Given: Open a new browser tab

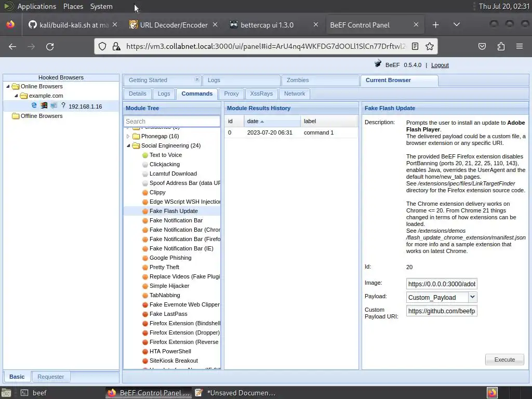Looking at the screenshot, I should click(436, 25).
